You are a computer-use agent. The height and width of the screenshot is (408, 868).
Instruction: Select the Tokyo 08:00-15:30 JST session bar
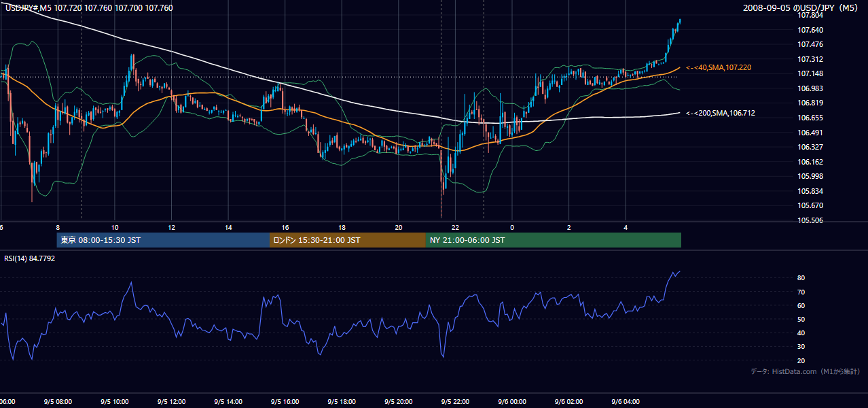(163, 240)
